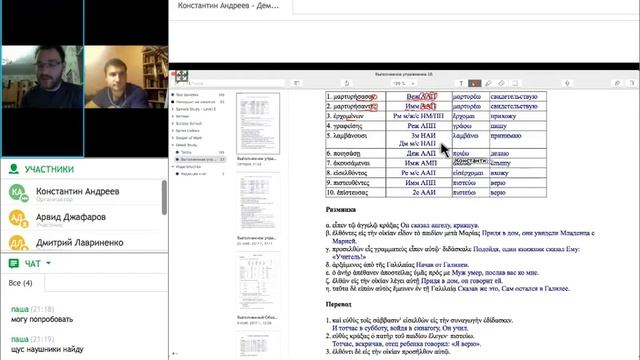Screen dimensions: 640x360
Task: Click the participants list scrollbar
Action: [164, 198]
